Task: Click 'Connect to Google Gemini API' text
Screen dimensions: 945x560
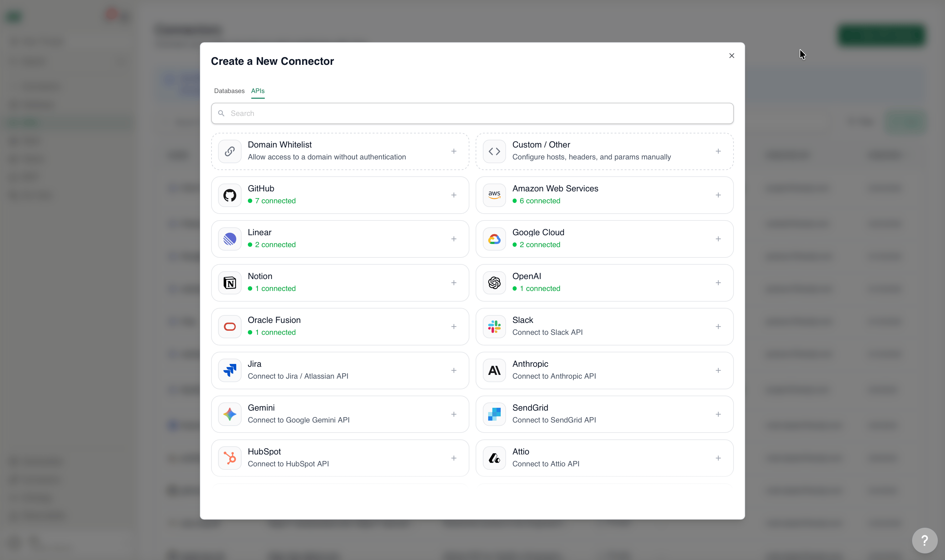Action: coord(299,420)
